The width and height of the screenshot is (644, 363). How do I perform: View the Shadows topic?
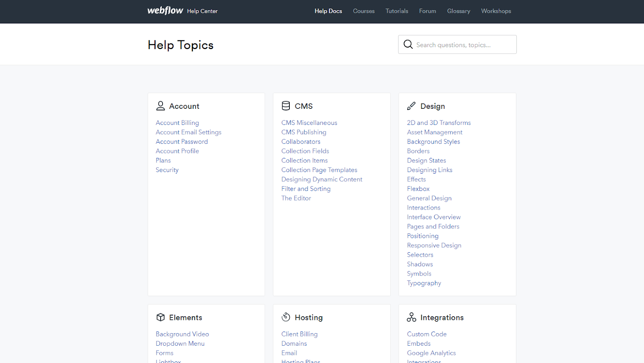420,264
